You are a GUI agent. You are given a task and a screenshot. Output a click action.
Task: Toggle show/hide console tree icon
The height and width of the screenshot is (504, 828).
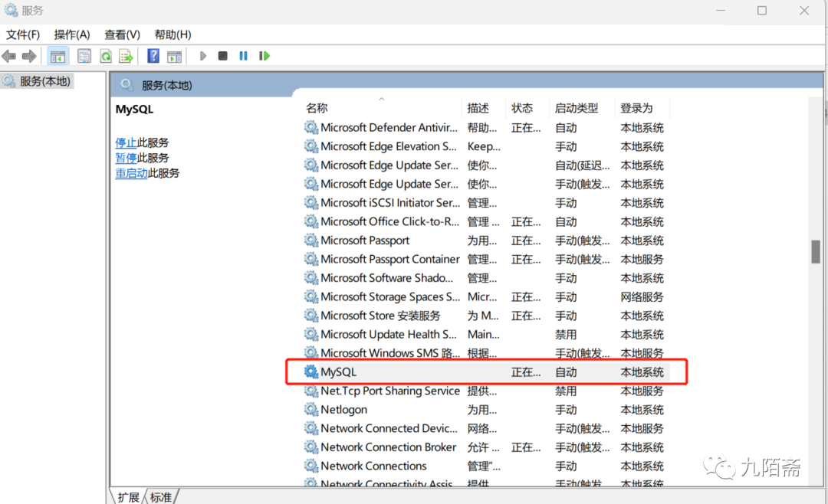pyautogui.click(x=58, y=56)
